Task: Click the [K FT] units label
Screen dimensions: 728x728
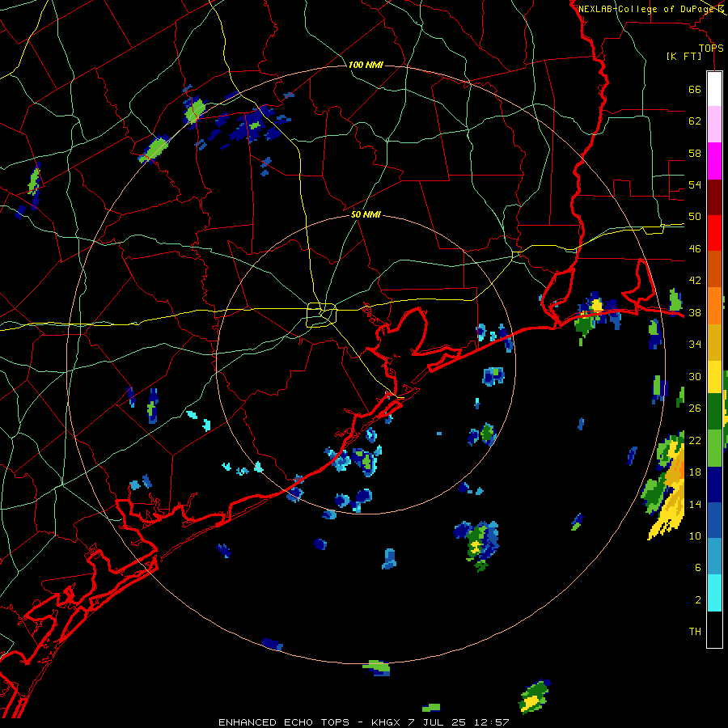Action: click(x=684, y=57)
